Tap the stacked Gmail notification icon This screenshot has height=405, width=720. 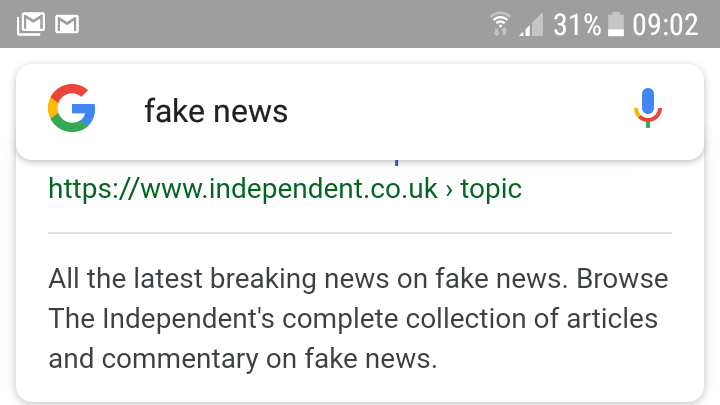(31, 23)
